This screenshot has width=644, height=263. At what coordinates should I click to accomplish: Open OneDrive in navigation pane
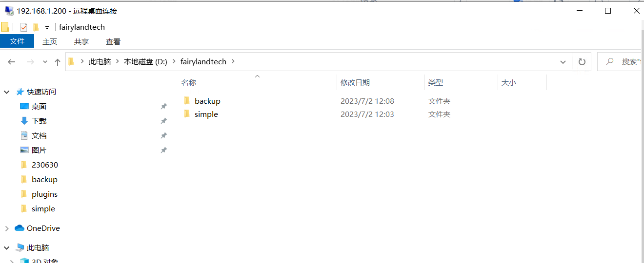pos(43,228)
